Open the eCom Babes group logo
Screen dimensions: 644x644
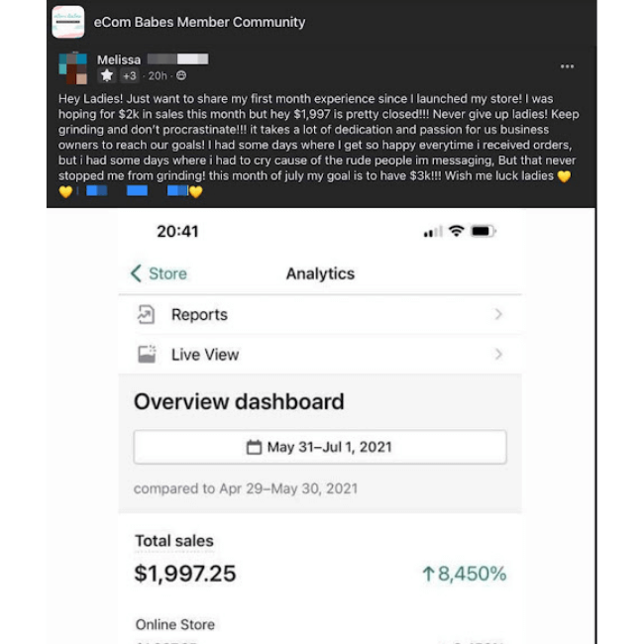(68, 22)
